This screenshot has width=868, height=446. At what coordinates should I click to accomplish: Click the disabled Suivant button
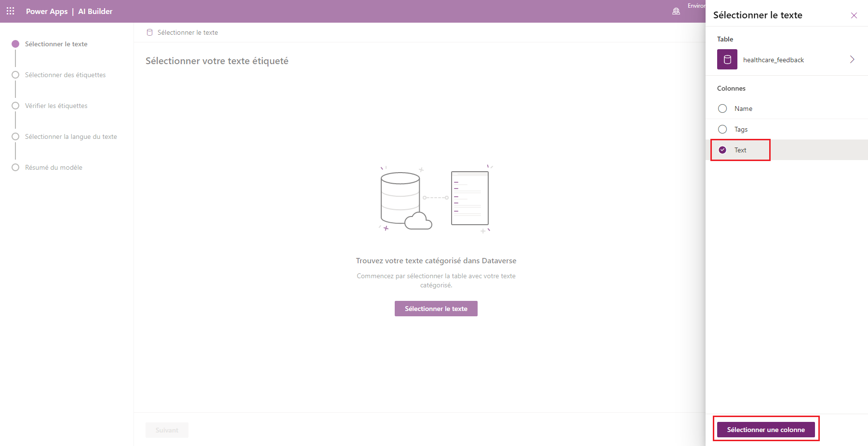pos(167,430)
